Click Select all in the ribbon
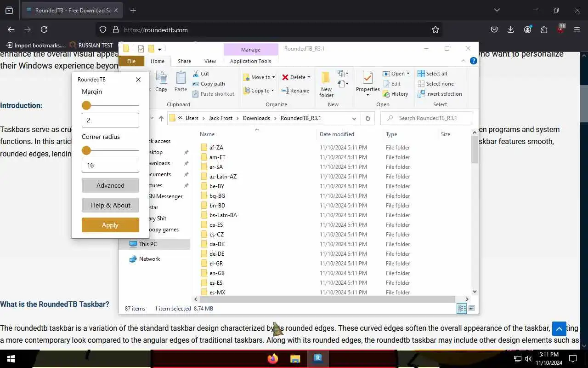 point(432,74)
